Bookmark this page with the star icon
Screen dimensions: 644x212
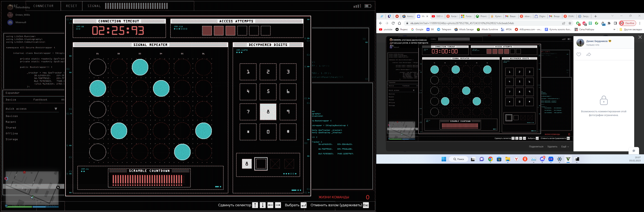point(570,23)
